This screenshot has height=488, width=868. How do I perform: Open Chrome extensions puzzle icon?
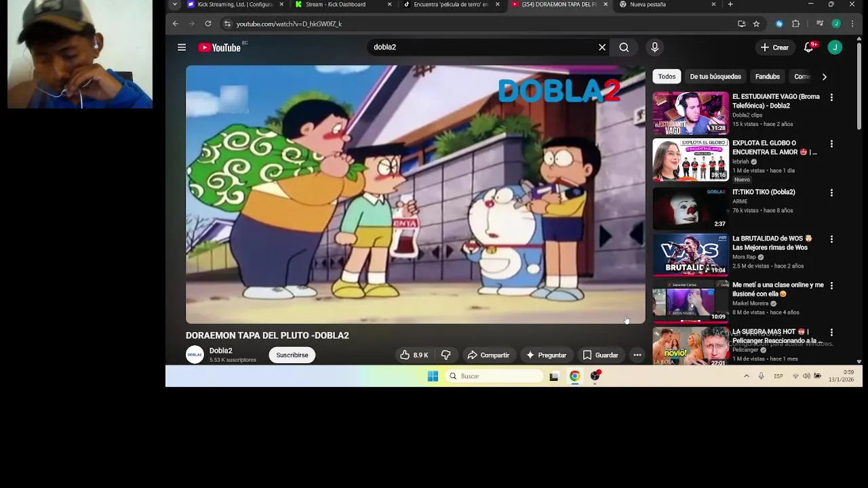(x=795, y=24)
